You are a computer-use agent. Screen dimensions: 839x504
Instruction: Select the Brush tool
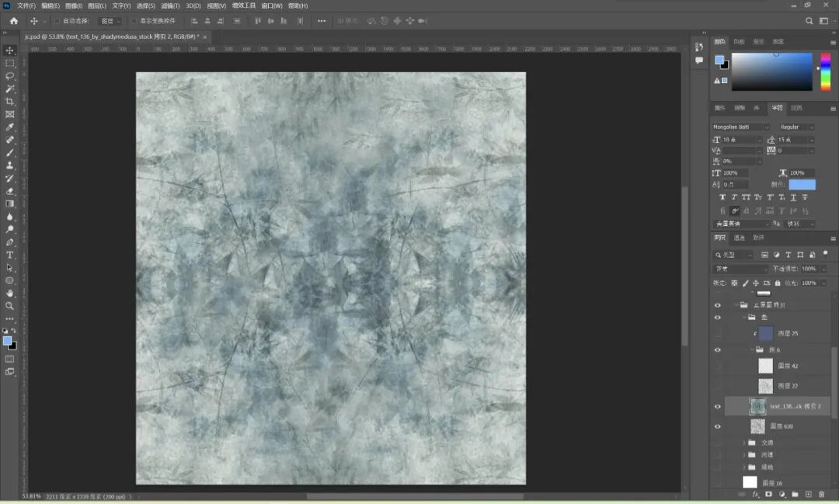click(x=9, y=152)
